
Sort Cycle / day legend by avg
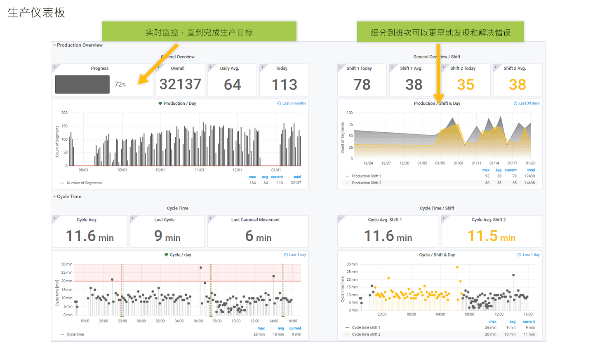281,329
